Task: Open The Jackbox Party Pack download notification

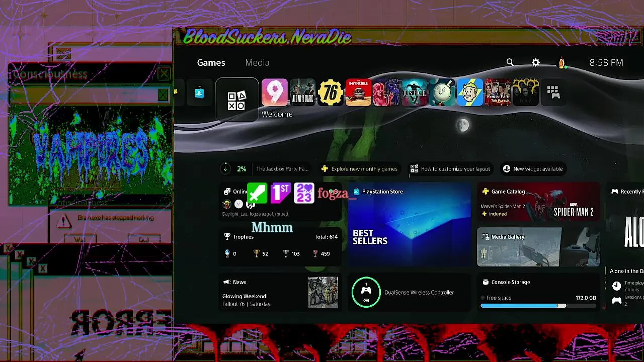Action: point(265,169)
